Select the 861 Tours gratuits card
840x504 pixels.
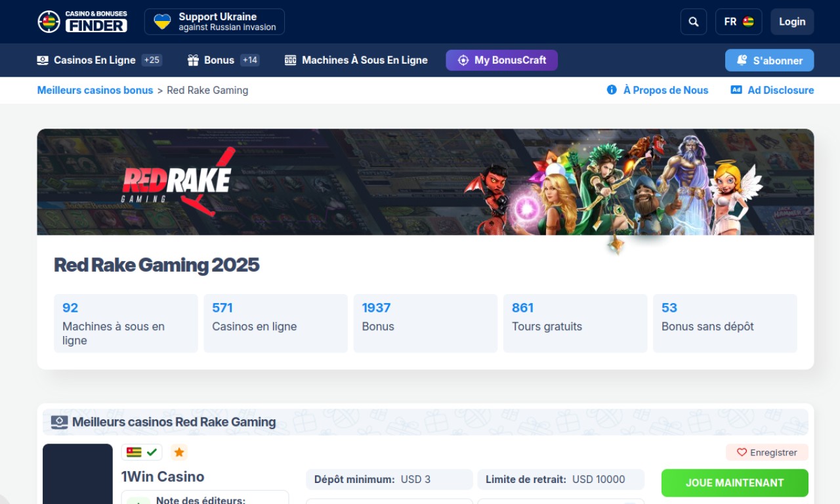point(576,324)
